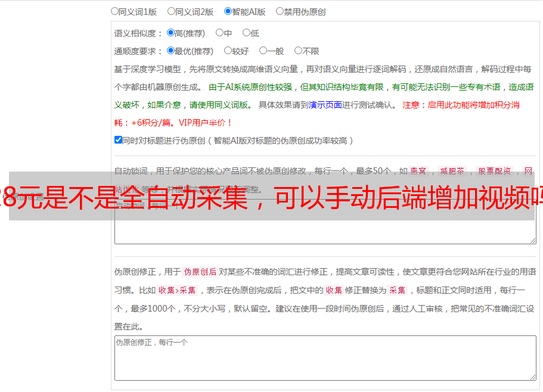Toggle 同时对标题进行伪原创 checkbox
This screenshot has height=392, width=543.
pyautogui.click(x=118, y=140)
